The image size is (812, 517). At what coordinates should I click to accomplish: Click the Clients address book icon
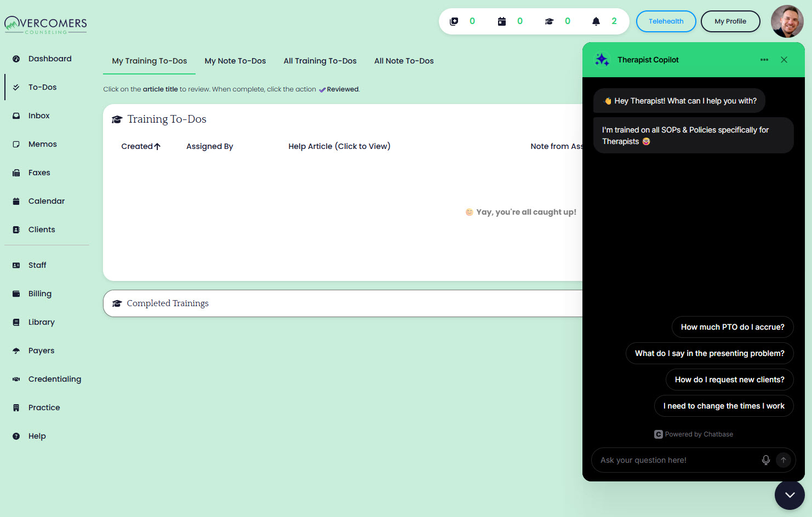click(x=16, y=229)
